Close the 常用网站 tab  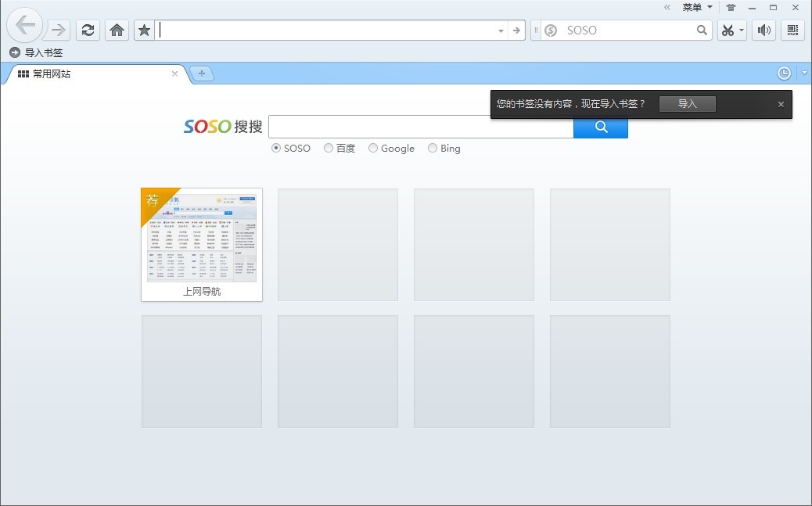pos(175,74)
